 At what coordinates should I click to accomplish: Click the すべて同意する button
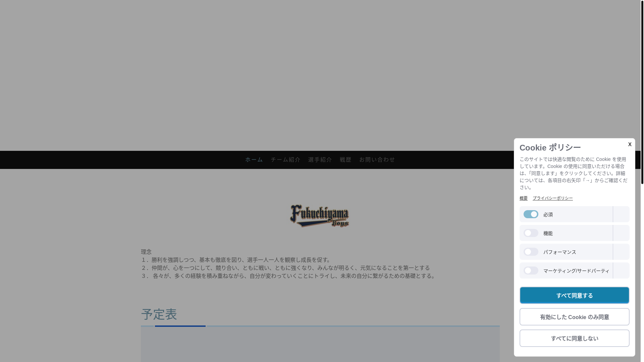pos(575,295)
